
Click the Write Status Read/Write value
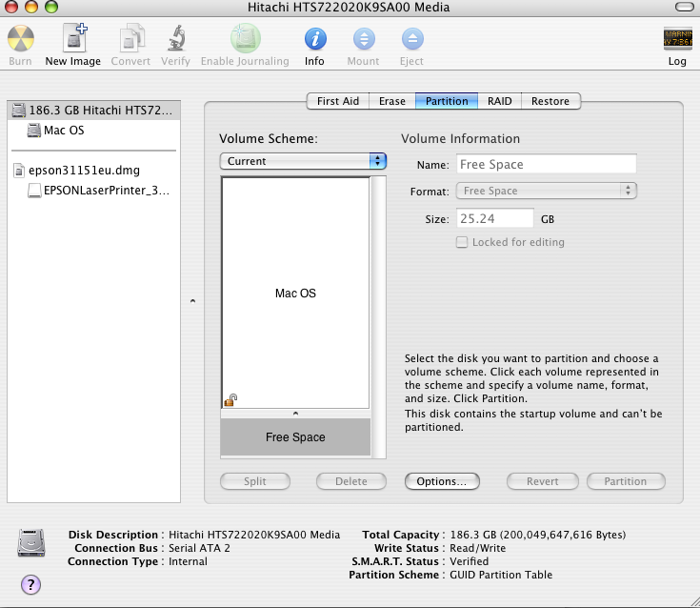point(477,548)
